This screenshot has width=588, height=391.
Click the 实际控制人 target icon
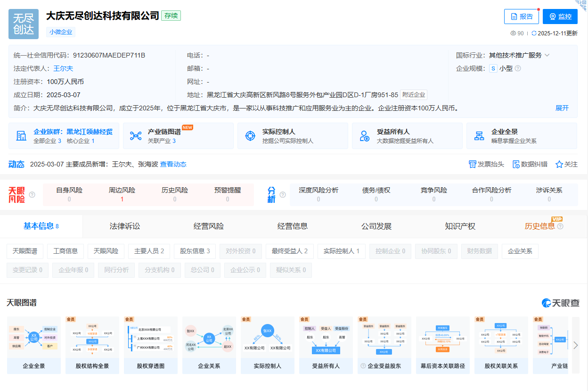tap(250, 136)
